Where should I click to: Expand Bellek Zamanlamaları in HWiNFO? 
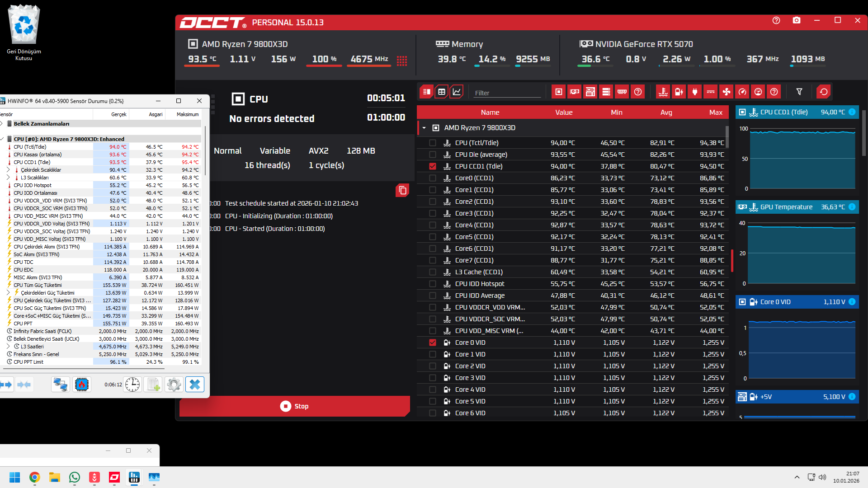click(x=2, y=123)
